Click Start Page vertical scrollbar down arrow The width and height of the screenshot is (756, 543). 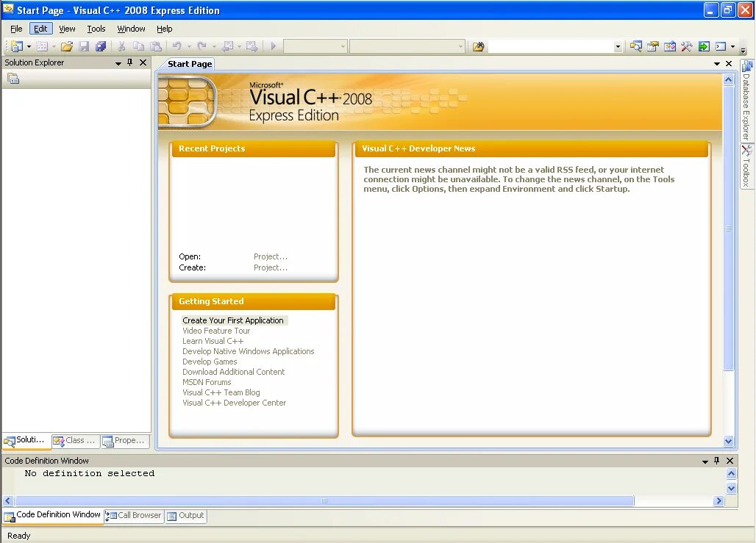pyautogui.click(x=729, y=441)
